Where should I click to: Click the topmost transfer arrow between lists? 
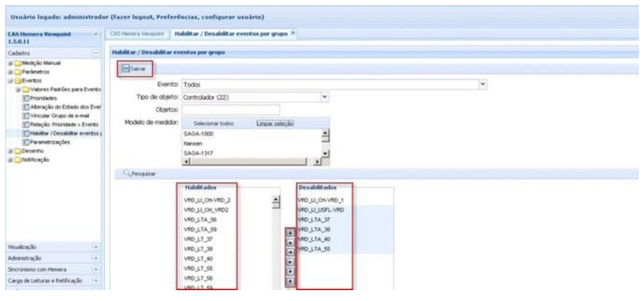click(291, 233)
